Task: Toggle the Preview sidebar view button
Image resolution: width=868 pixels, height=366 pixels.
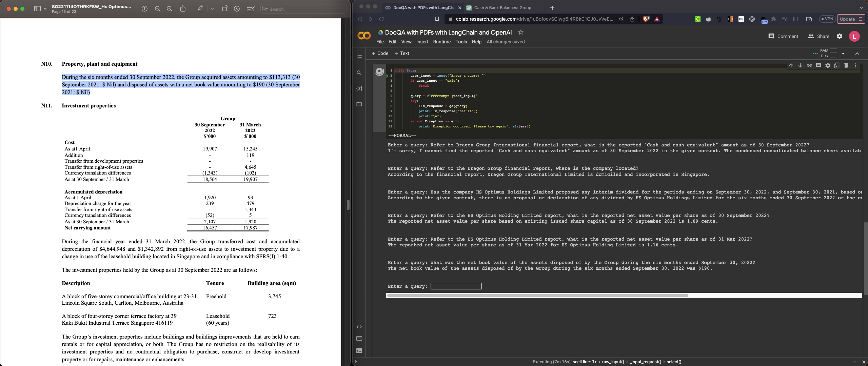Action: pos(38,9)
